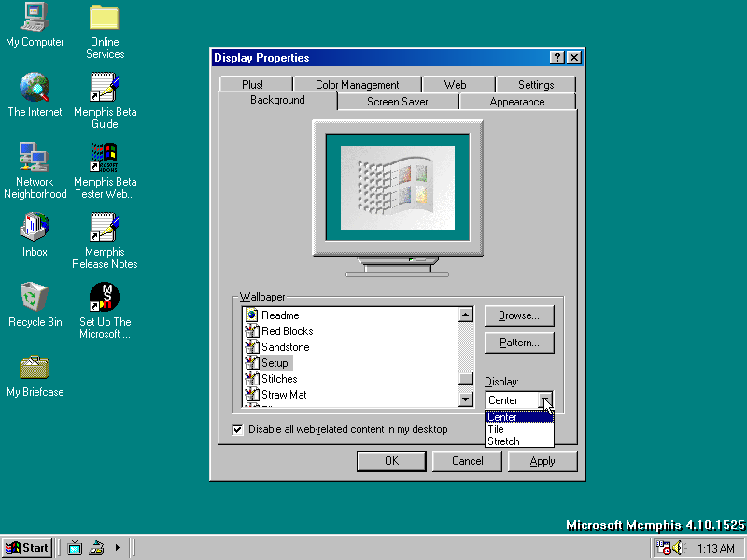This screenshot has width=747, height=560.
Task: Expand the quick launch overflow arrow
Action: 118,548
